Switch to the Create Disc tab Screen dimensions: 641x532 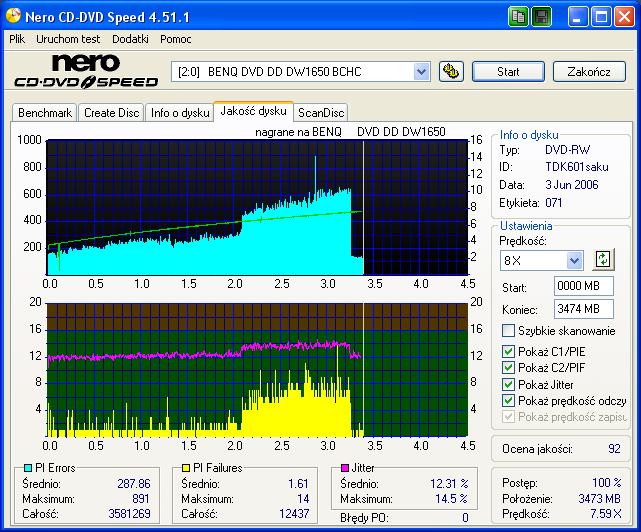coord(112,113)
